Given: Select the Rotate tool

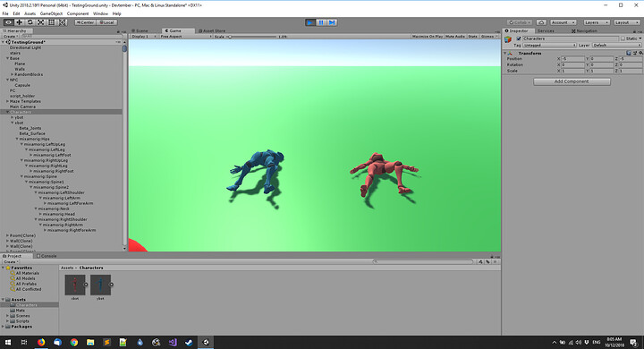Looking at the screenshot, I should click(x=30, y=22).
